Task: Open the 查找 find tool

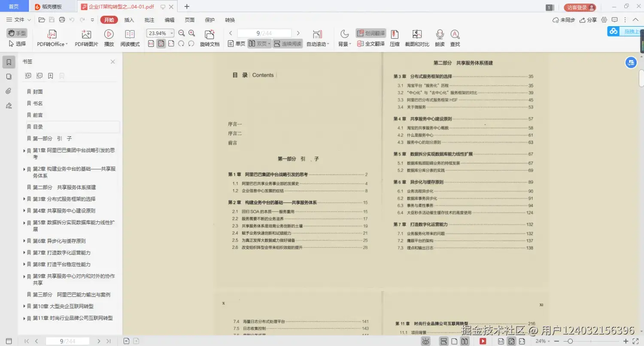Action: click(455, 38)
